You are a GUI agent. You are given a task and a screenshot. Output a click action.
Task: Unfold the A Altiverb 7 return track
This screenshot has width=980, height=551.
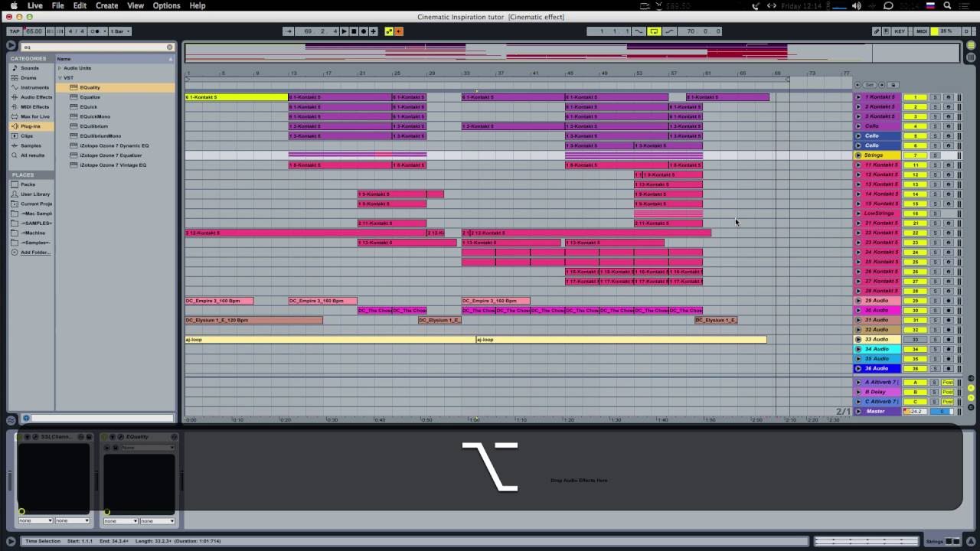click(x=858, y=383)
